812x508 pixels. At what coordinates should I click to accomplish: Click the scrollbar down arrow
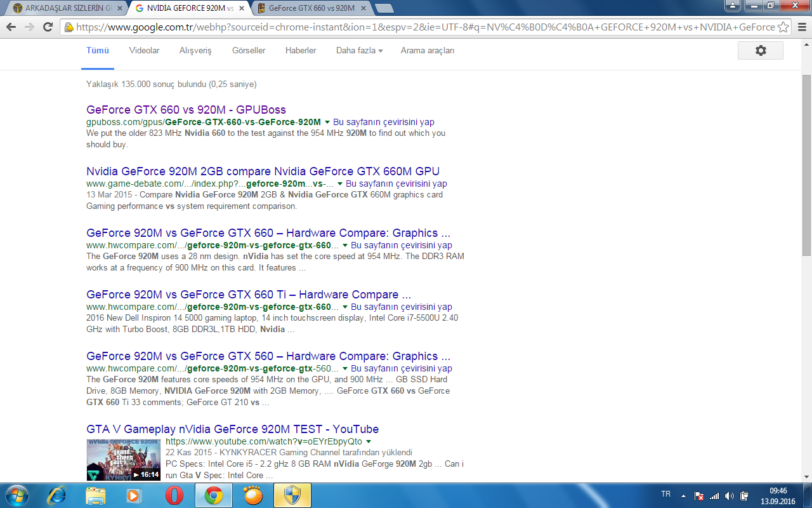click(806, 477)
